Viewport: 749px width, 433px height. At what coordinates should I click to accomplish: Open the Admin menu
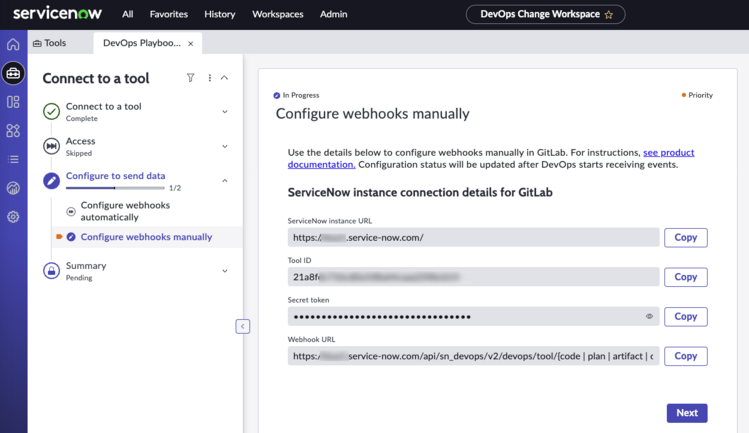tap(333, 14)
